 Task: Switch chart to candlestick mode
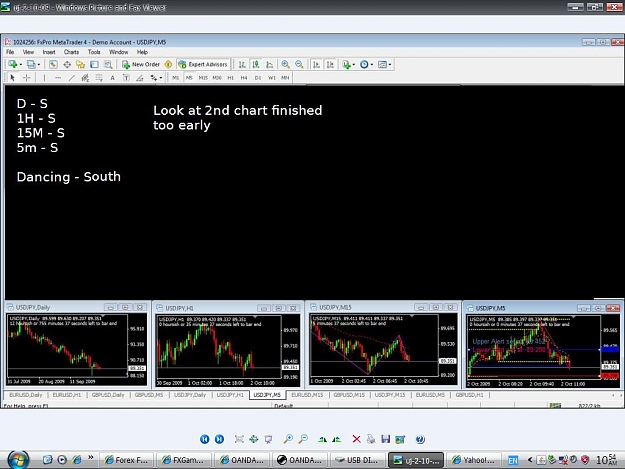pyautogui.click(x=256, y=64)
